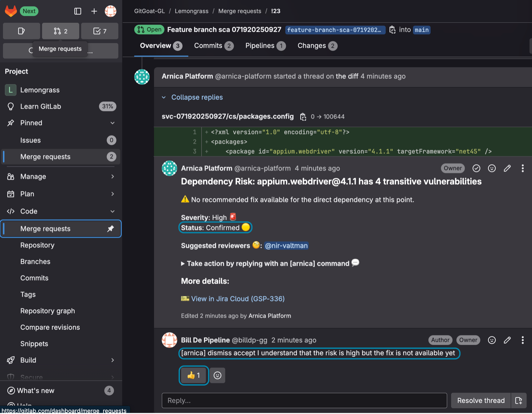Open Repository graph
532x414 pixels.
(x=61, y=311)
